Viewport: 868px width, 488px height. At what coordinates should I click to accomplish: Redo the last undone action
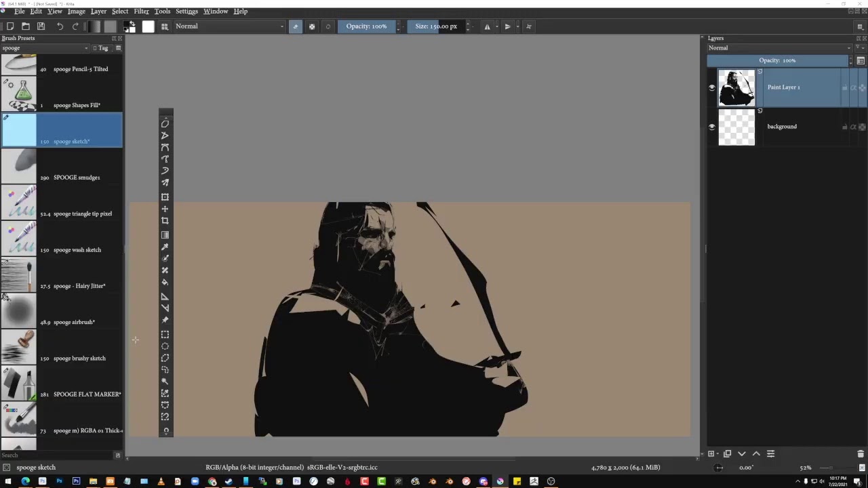click(75, 26)
